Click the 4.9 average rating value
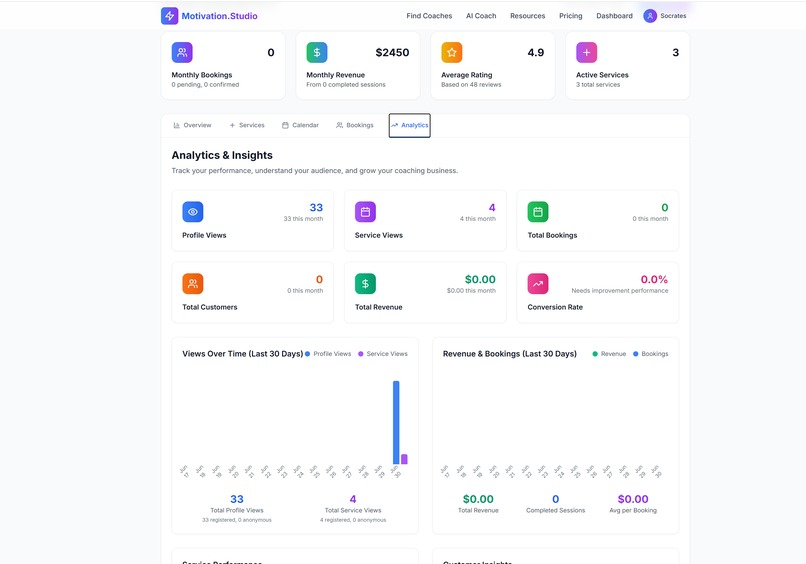Viewport: 806px width, 564px height. [536, 52]
